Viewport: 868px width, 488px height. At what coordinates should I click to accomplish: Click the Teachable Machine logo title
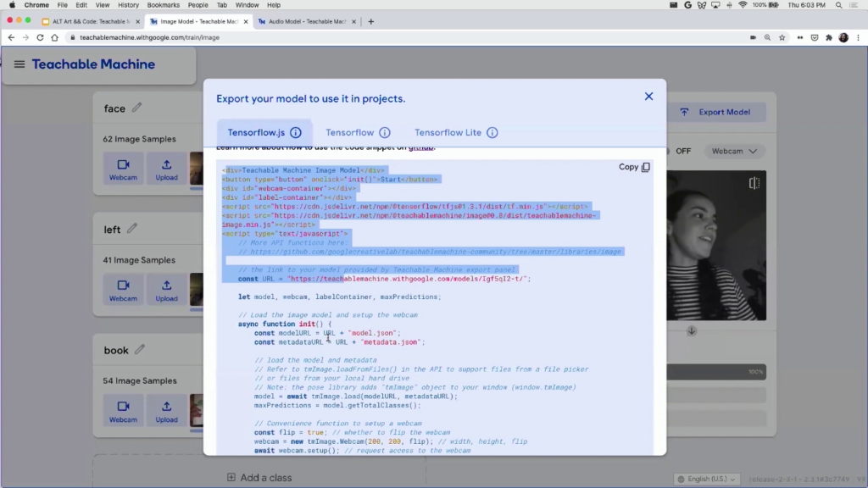(x=93, y=64)
